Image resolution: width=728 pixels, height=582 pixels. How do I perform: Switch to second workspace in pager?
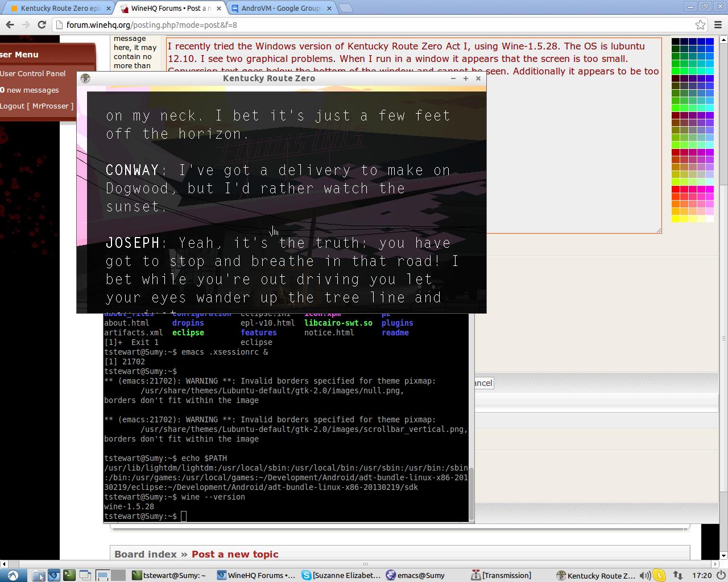click(117, 575)
